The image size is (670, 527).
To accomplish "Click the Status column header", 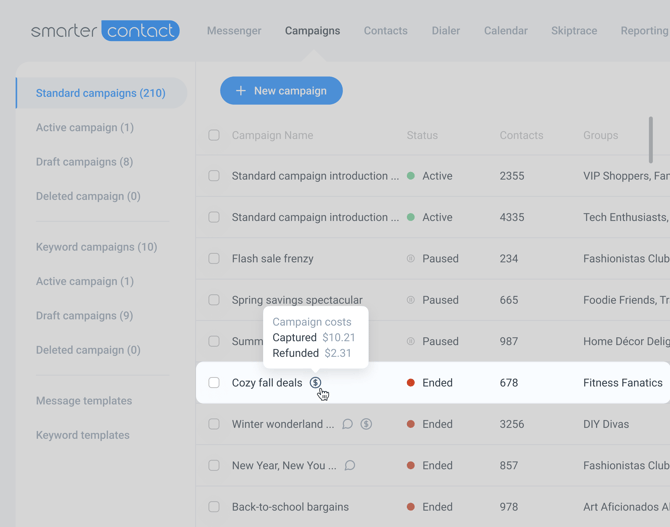I will [422, 135].
